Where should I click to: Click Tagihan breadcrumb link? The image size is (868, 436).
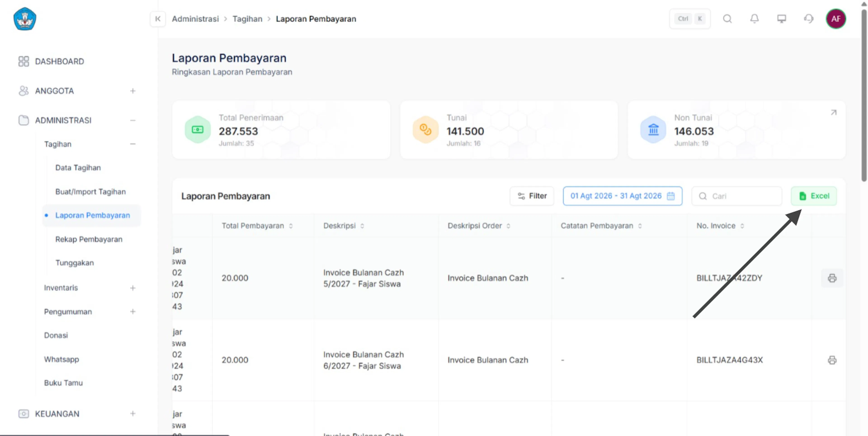point(247,19)
